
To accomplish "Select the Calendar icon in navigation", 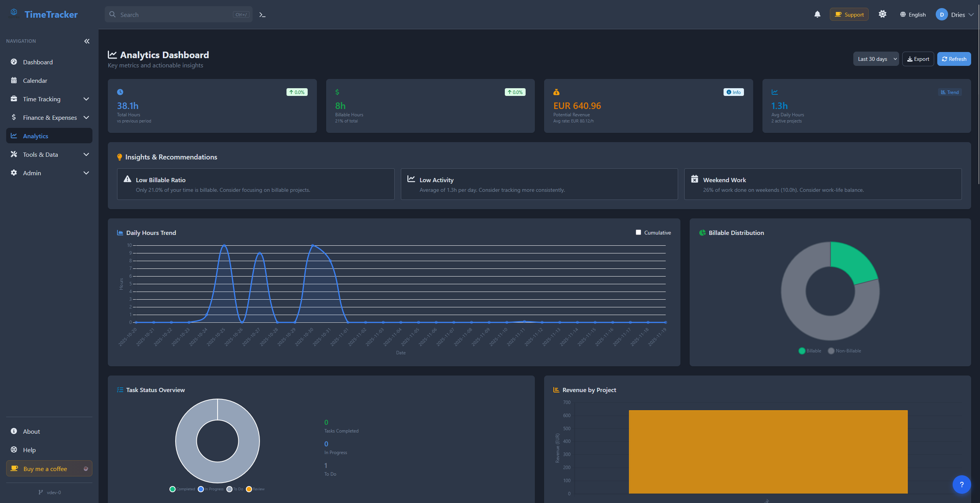I will pos(14,80).
